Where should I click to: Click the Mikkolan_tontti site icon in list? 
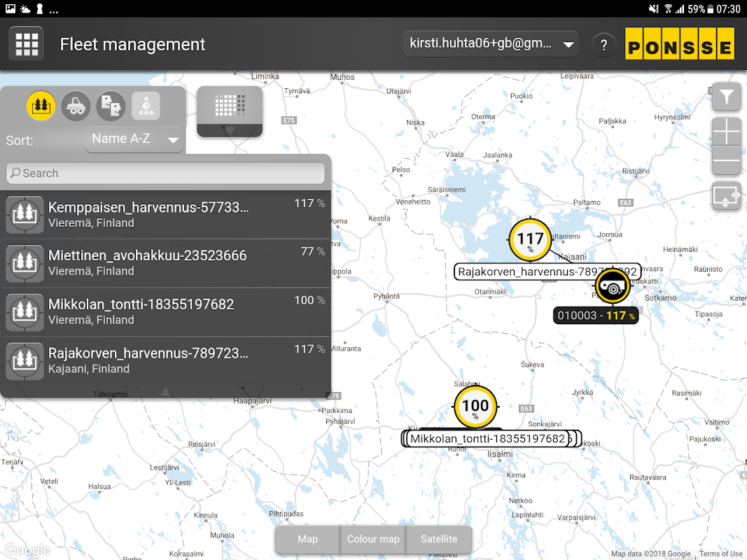[x=25, y=312]
